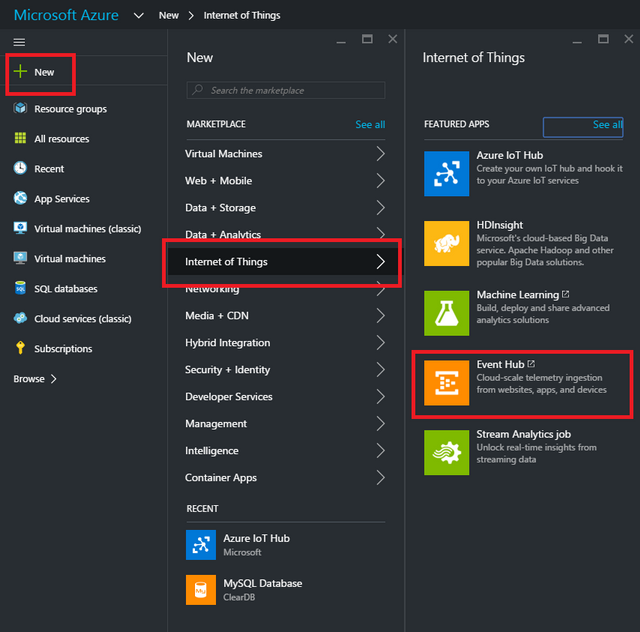Screen dimensions: 640x632
Task: Select Developer Services marketplace category
Action: (x=285, y=397)
